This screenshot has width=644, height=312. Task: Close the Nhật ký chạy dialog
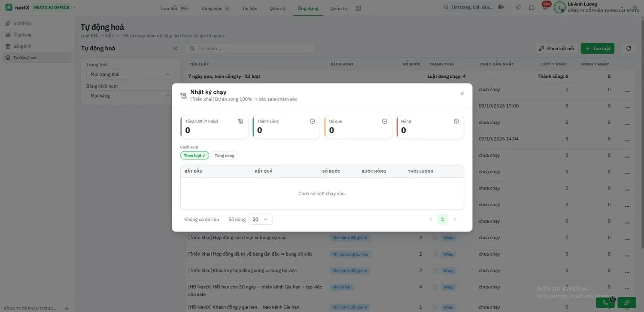[x=462, y=94]
